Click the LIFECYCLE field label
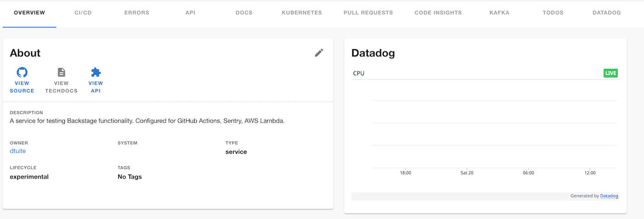644x219 pixels. (23, 168)
